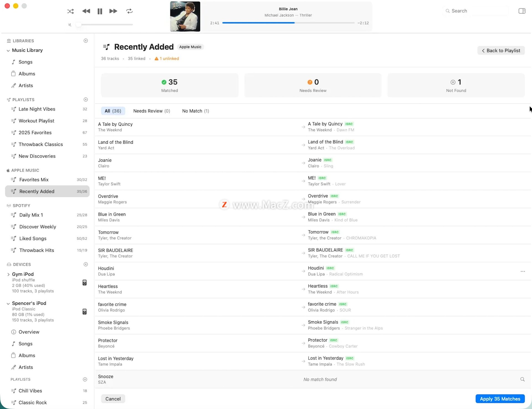The height and width of the screenshot is (409, 532).
Task: Open the Workout Playlist
Action: point(47,121)
